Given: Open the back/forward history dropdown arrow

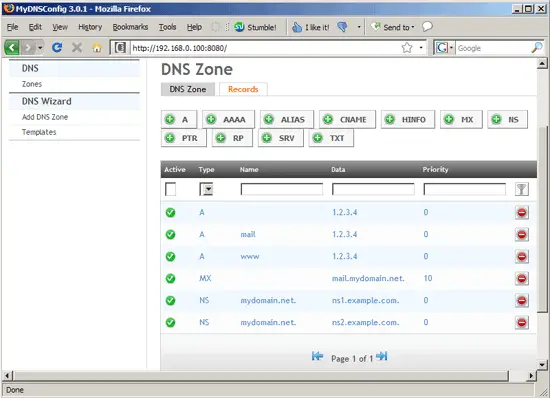Looking at the screenshot, I should click(x=40, y=47).
